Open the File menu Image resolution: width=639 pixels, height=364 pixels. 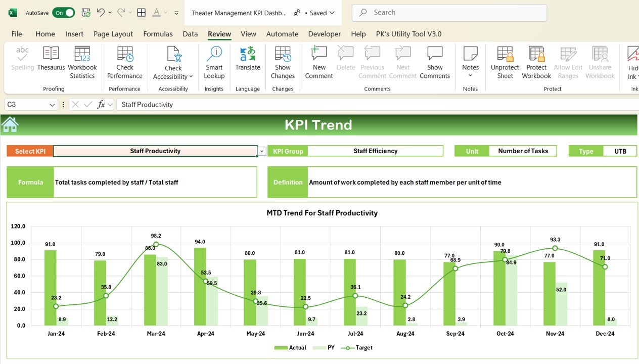coord(17,34)
